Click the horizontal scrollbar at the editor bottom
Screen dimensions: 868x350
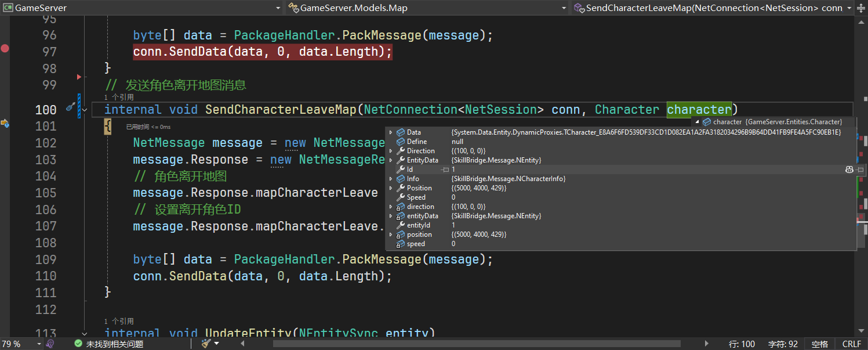(475, 344)
